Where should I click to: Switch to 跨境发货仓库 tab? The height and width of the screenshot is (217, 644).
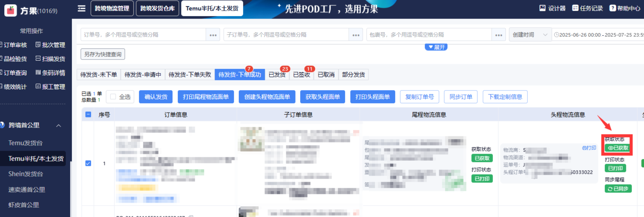tap(157, 8)
